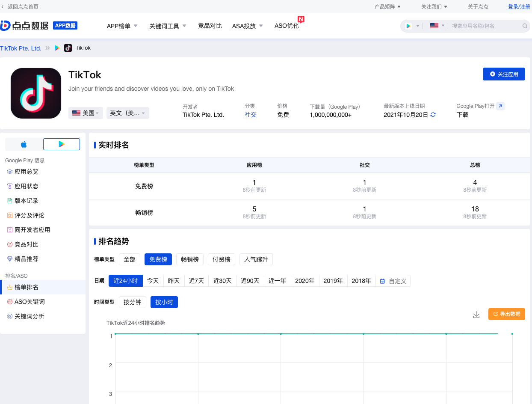Switch to Apple App Store platform tab
532x404 pixels.
click(24, 144)
